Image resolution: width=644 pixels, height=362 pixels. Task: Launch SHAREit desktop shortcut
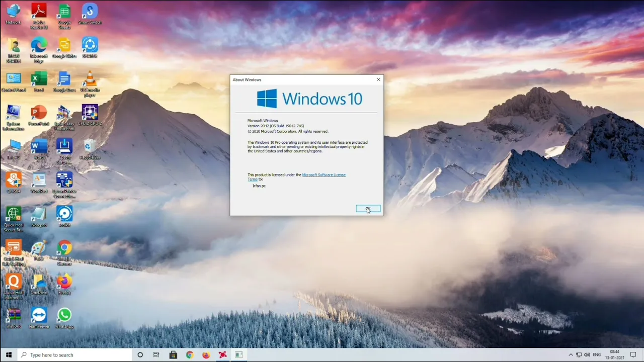[90, 48]
